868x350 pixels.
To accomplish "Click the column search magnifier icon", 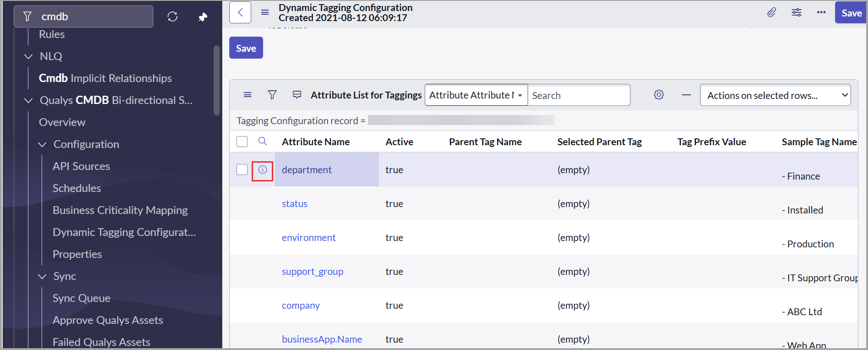I will click(x=263, y=142).
